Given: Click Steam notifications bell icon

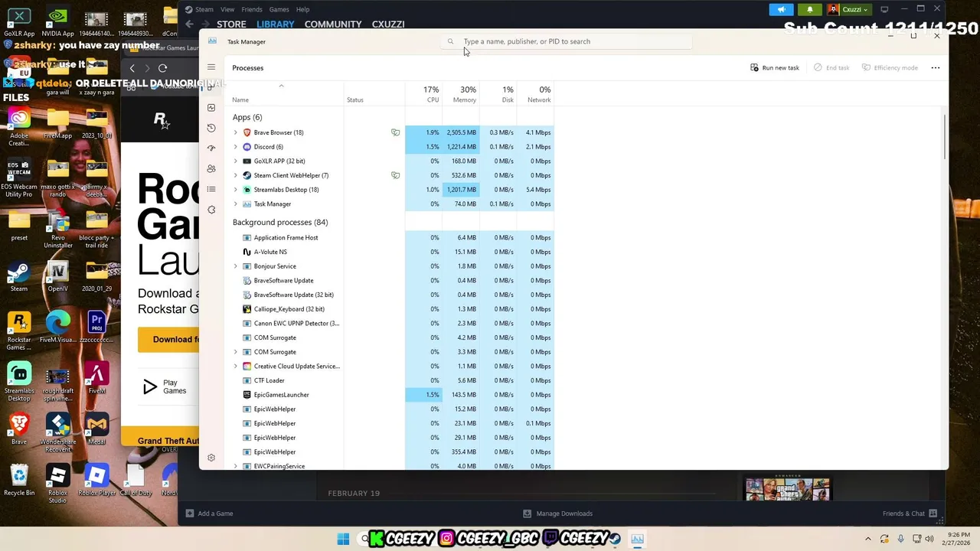Looking at the screenshot, I should pos(810,9).
